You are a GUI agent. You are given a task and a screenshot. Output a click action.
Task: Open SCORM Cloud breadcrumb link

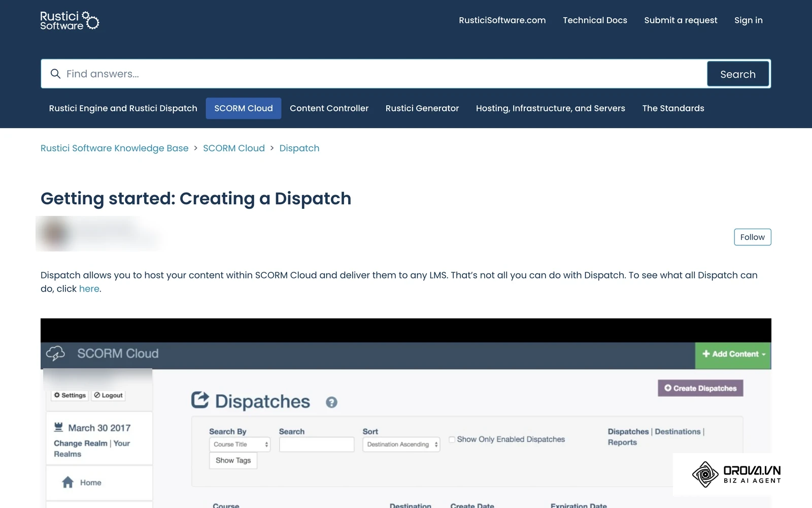[234, 148]
